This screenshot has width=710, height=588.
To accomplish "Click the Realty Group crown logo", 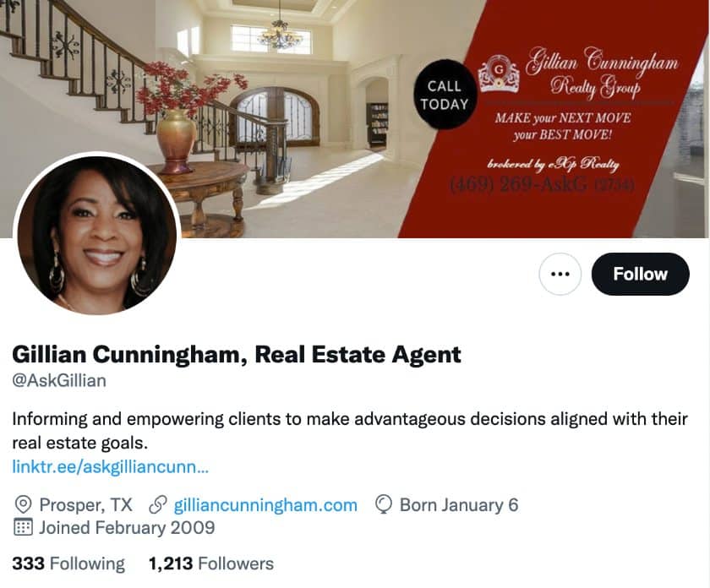I will tap(499, 73).
